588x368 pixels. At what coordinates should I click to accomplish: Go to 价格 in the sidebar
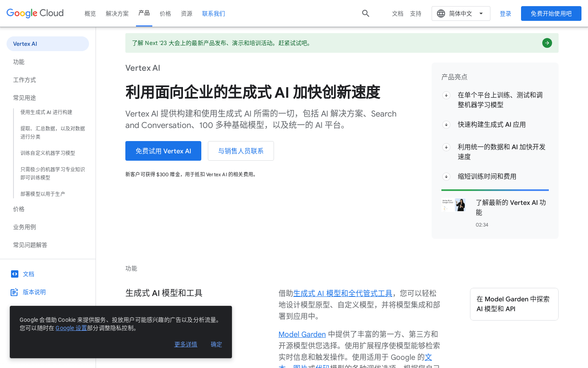coord(19,209)
